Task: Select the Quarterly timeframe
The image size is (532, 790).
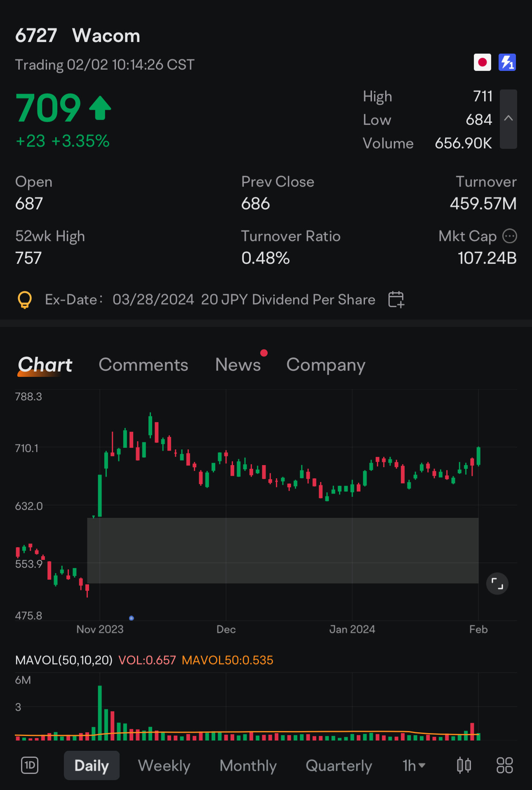Action: click(x=339, y=766)
